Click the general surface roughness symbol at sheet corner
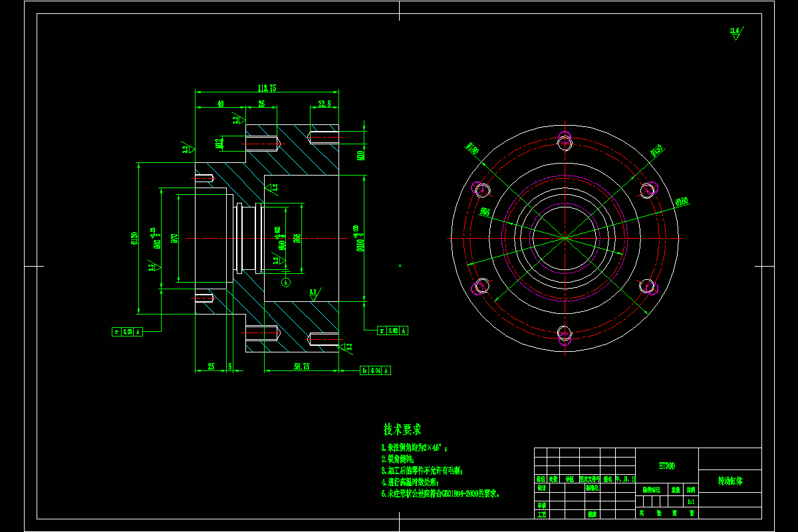The image size is (798, 532). (x=735, y=33)
